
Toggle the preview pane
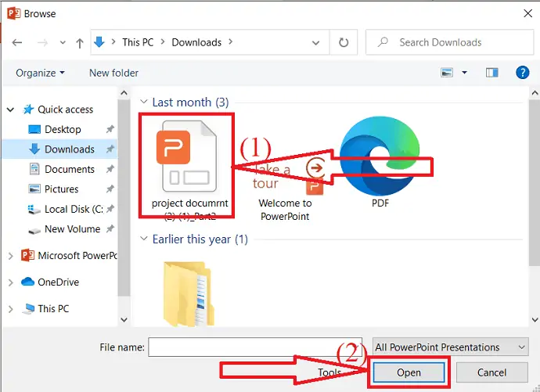pos(491,73)
